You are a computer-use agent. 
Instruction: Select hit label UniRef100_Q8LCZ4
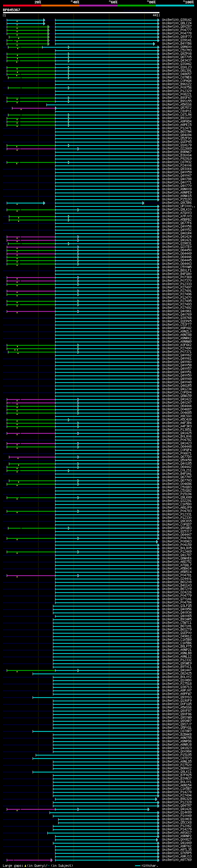(177, 23)
